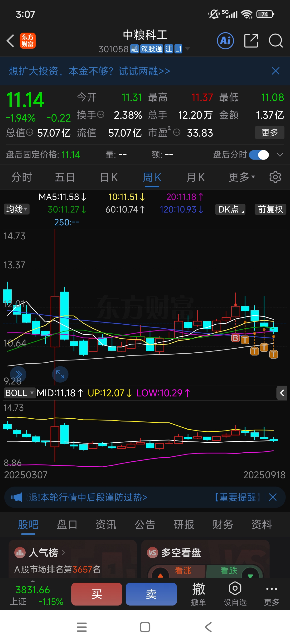The width and height of the screenshot is (290, 644).
Task: Expand the after-hours section chevron
Action: (280, 155)
